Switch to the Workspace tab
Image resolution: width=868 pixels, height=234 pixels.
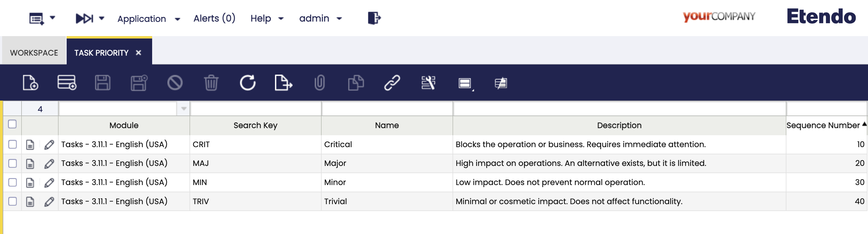pyautogui.click(x=34, y=53)
